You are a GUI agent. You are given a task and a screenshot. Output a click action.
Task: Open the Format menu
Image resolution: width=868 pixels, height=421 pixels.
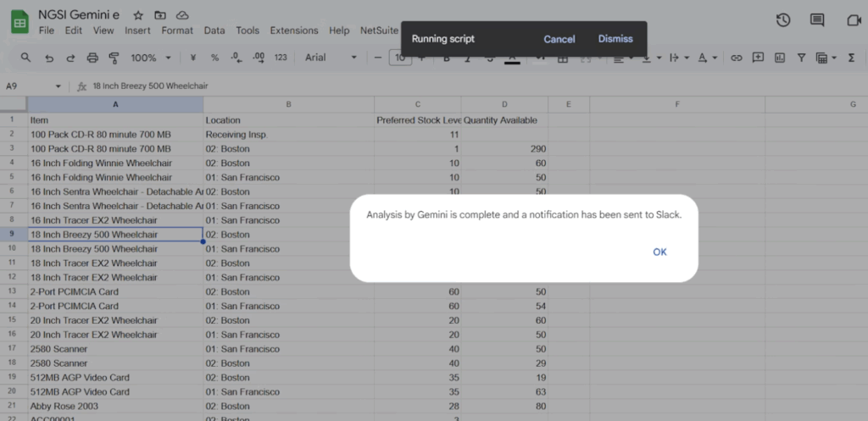177,30
